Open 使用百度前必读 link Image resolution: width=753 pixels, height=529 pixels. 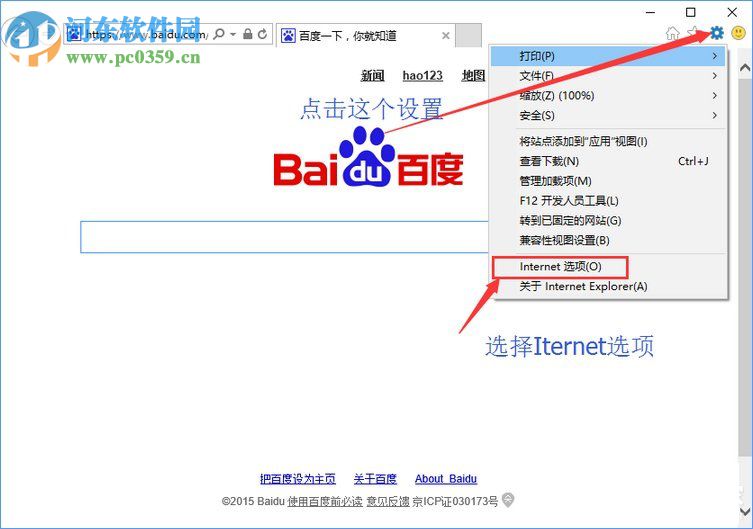pos(325,502)
